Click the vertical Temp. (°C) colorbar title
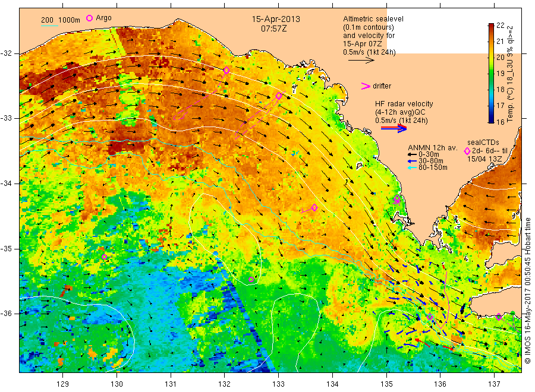535x392 pixels. [x=510, y=74]
